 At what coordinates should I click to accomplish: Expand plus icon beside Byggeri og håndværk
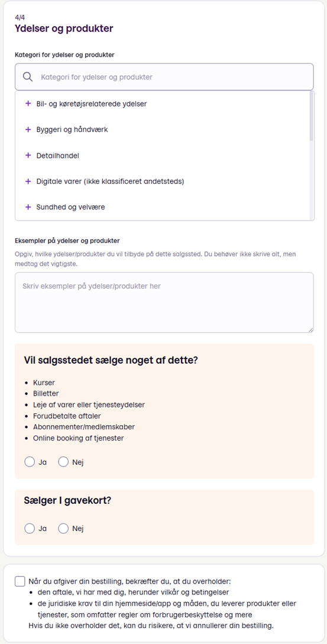[x=28, y=130]
